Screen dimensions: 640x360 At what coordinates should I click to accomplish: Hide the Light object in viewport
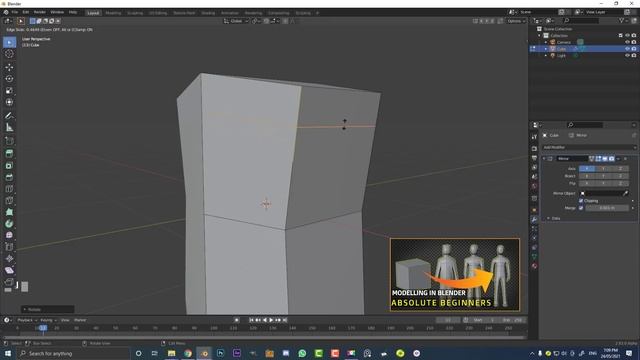tap(627, 55)
